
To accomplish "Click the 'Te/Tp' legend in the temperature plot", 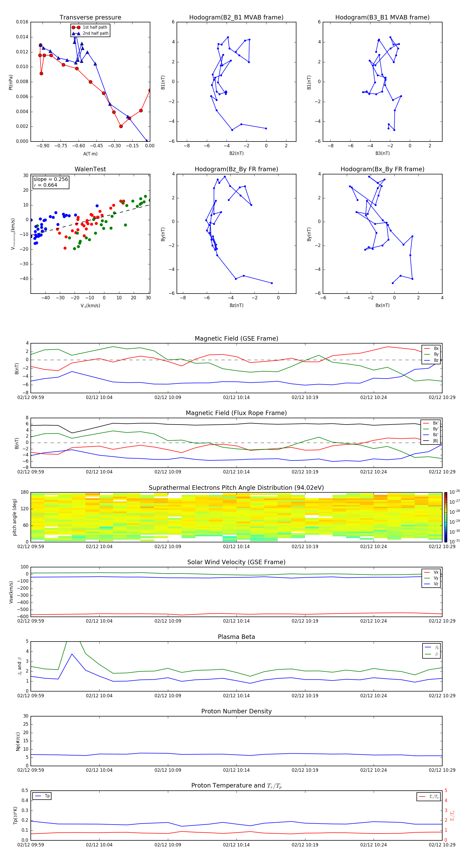I will click(x=429, y=796).
